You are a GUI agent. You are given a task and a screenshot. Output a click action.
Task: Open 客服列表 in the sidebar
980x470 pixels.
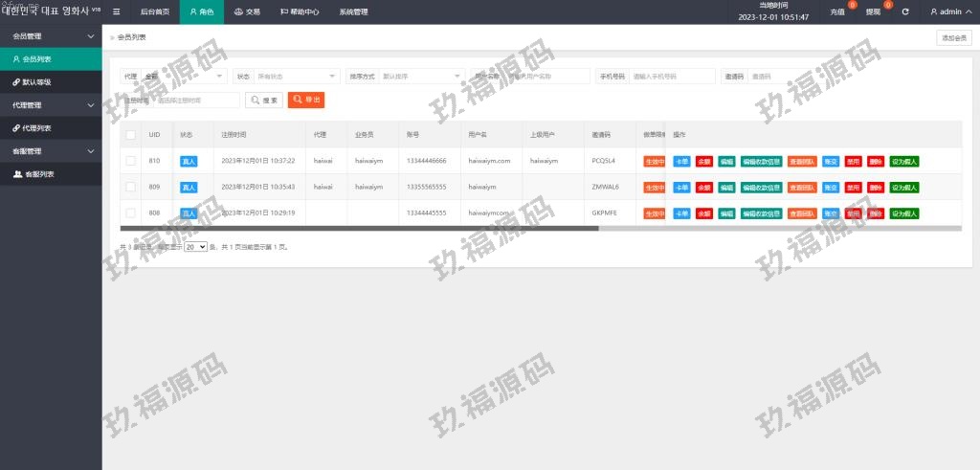[37, 174]
